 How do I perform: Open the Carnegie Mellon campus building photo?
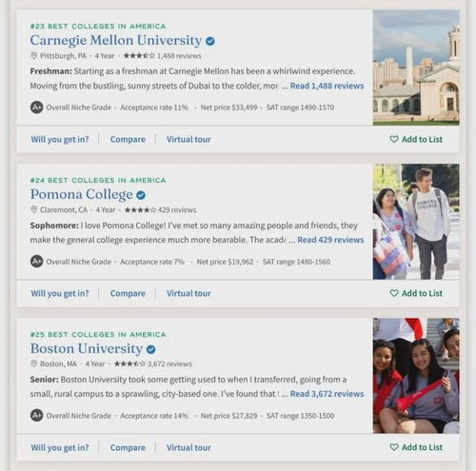tap(416, 68)
